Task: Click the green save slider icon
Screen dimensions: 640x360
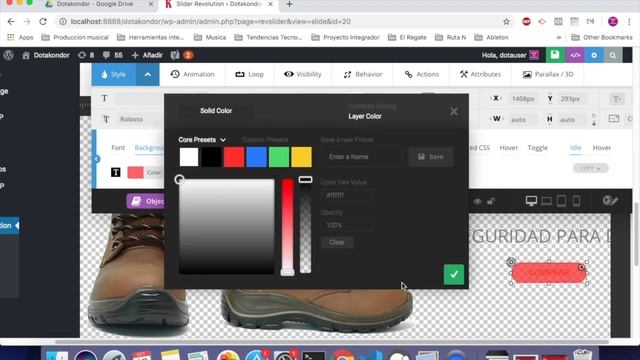Action: click(x=555, y=55)
